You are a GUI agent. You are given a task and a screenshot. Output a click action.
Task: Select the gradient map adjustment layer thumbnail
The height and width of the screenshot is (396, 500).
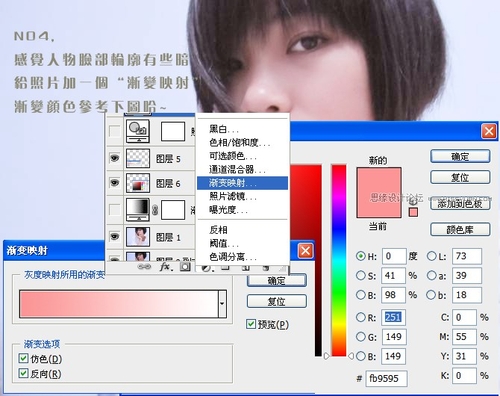pyautogui.click(x=138, y=210)
